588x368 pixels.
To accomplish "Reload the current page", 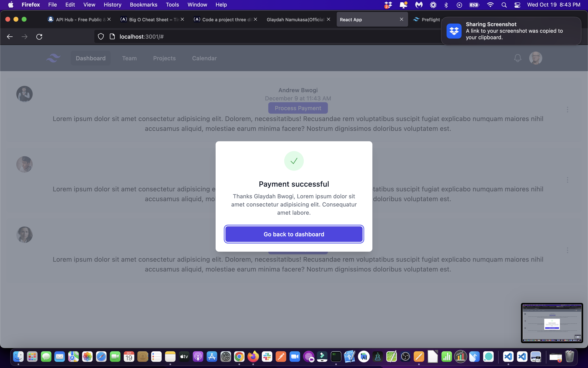I will pyautogui.click(x=39, y=37).
